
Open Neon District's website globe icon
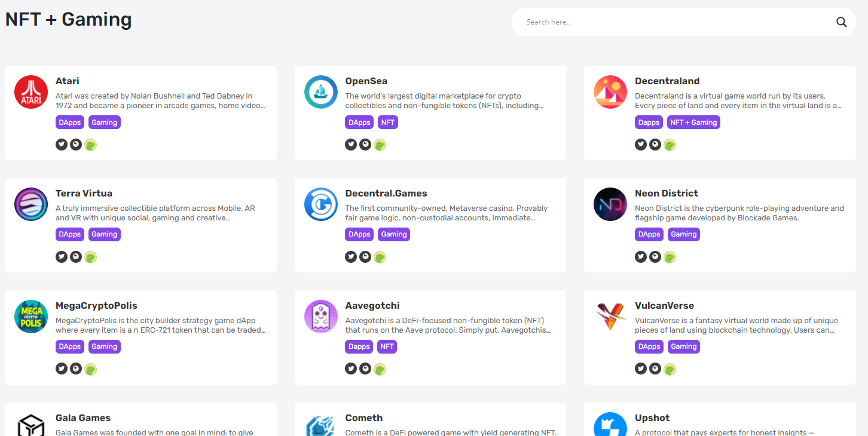click(655, 257)
